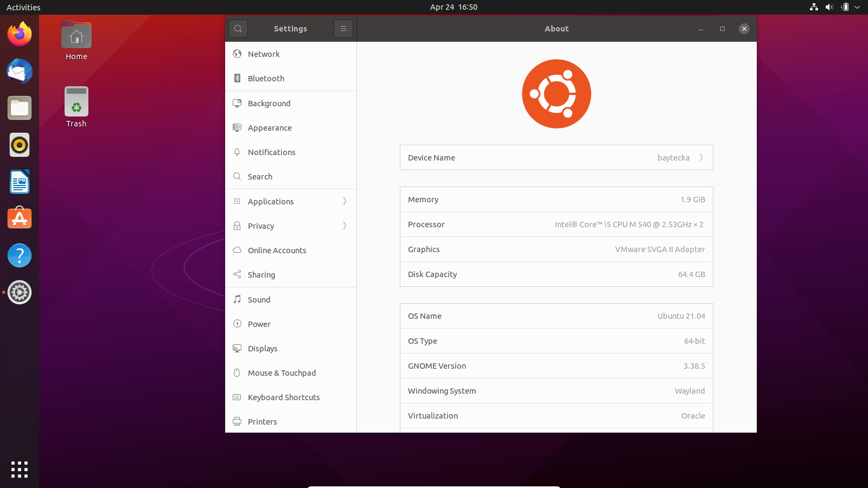The image size is (868, 488).
Task: Click the Windowing System value Wayland
Action: pyautogui.click(x=690, y=391)
